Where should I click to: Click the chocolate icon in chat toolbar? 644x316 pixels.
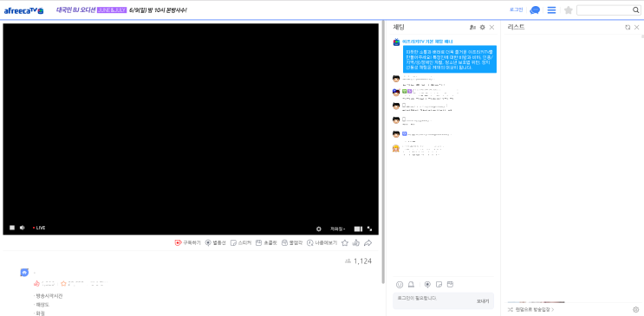click(x=450, y=284)
